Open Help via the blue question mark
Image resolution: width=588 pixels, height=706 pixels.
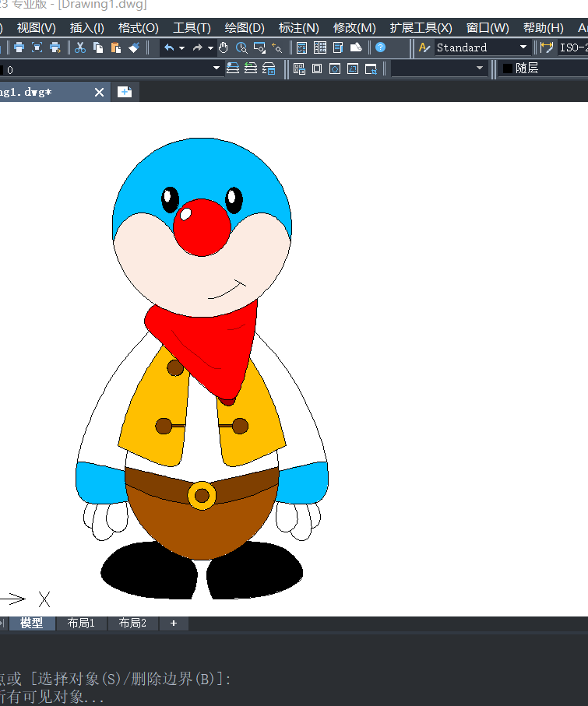pyautogui.click(x=380, y=47)
